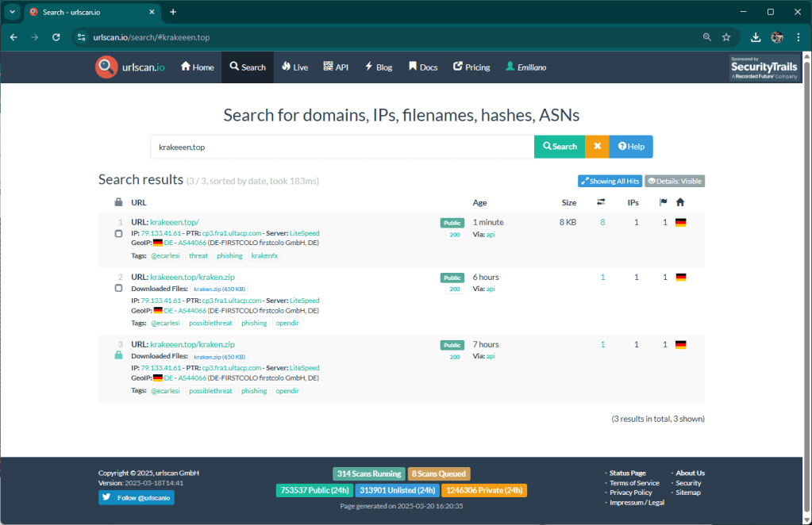The image size is (812, 525).
Task: Go to the Live menu item
Action: pos(294,67)
